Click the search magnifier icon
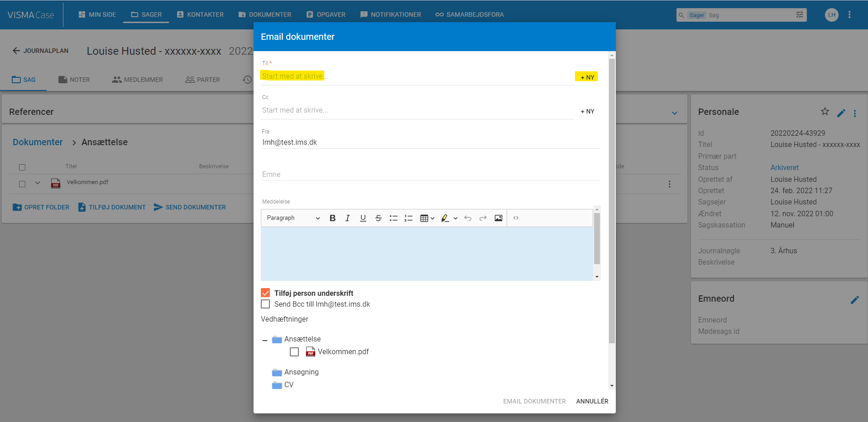868x422 pixels. (681, 15)
